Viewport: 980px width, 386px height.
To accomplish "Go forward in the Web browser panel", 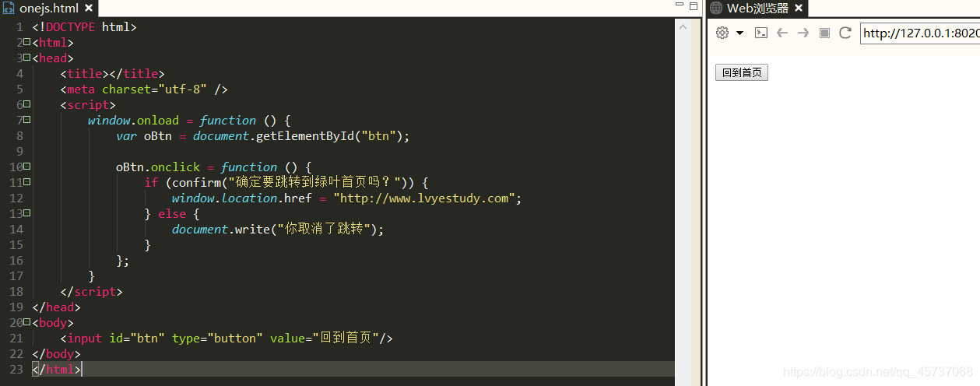I will click(x=803, y=33).
